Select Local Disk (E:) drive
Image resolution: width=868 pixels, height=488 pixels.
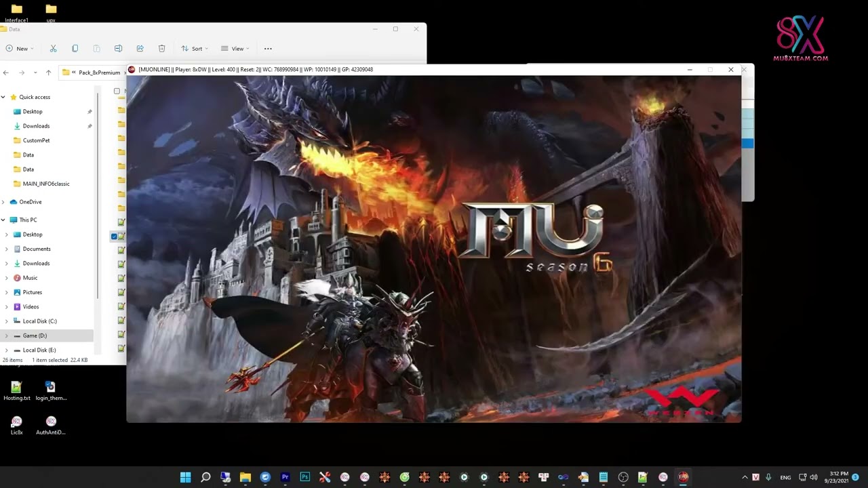pyautogui.click(x=39, y=350)
